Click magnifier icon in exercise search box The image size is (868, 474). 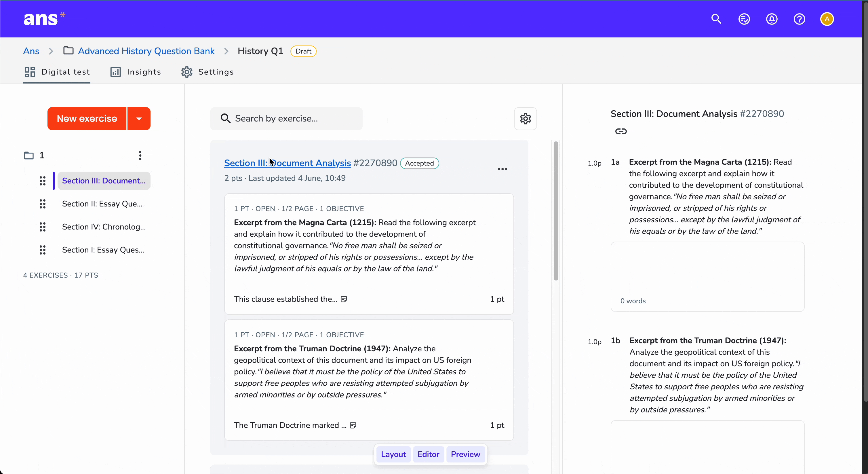click(225, 119)
